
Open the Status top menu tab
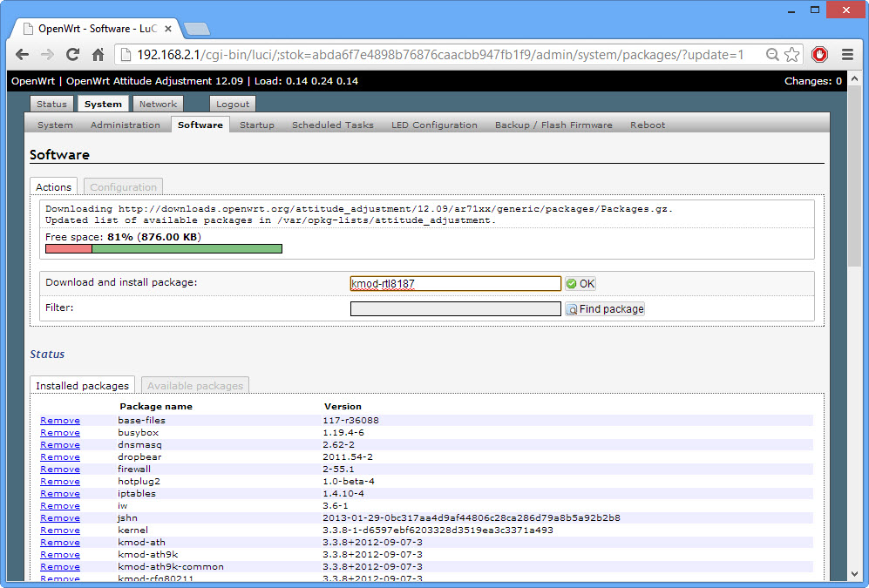[x=51, y=104]
